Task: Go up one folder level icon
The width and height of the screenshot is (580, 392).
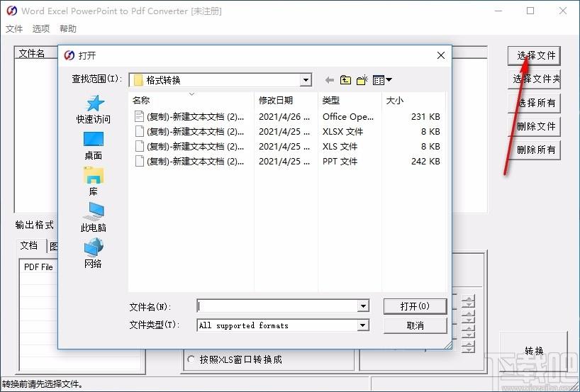Action: (x=345, y=80)
